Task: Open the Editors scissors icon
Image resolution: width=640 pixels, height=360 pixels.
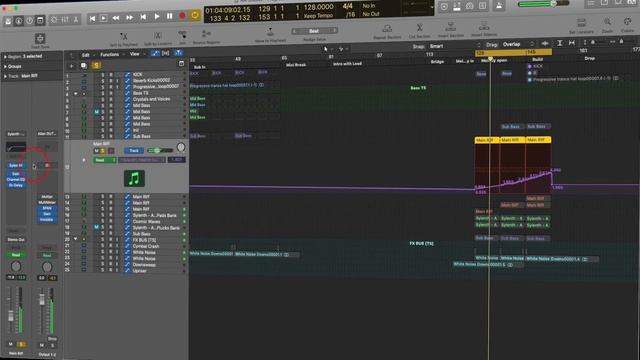Action: pos(76,20)
